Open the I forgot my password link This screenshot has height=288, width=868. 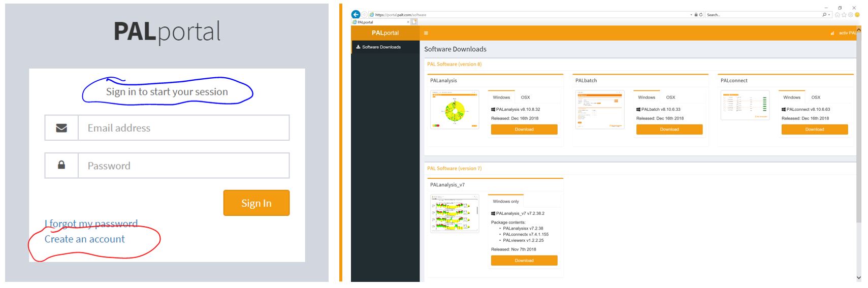pyautogui.click(x=91, y=223)
